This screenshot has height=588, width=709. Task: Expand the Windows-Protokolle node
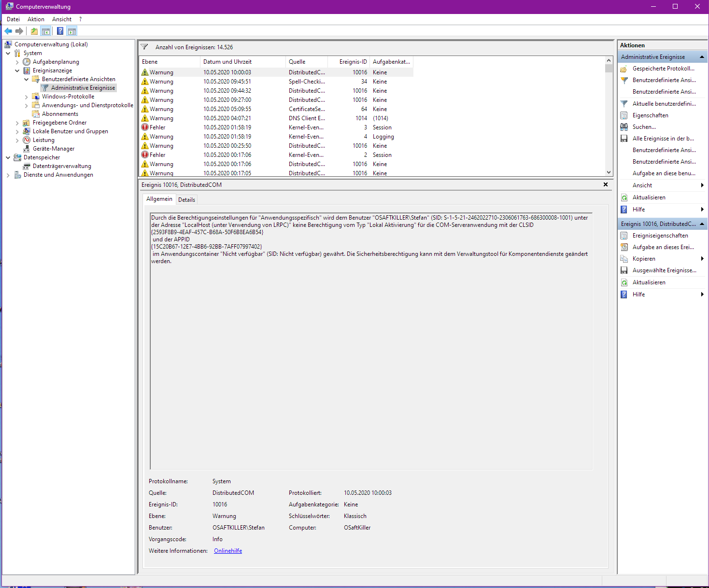pyautogui.click(x=27, y=97)
